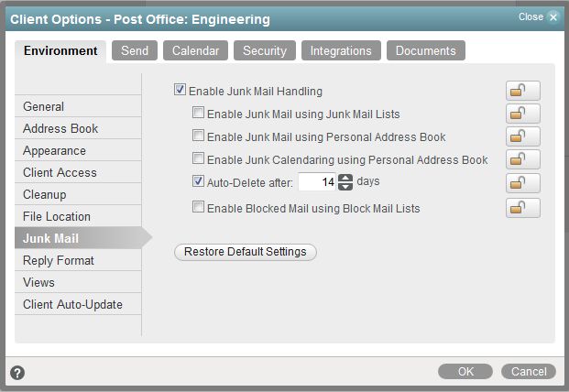The height and width of the screenshot is (392, 569).
Task: Click lock icon for Junk Mail Lists option
Action: [x=522, y=114]
